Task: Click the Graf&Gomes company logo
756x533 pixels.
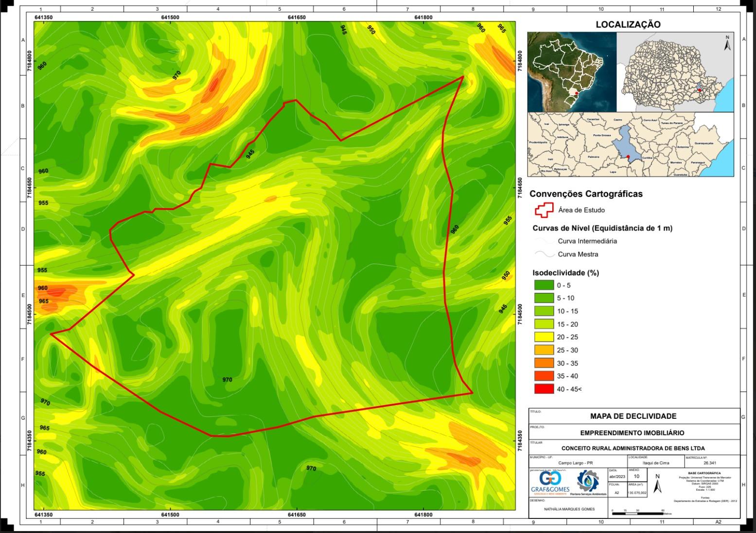Action: [x=550, y=483]
